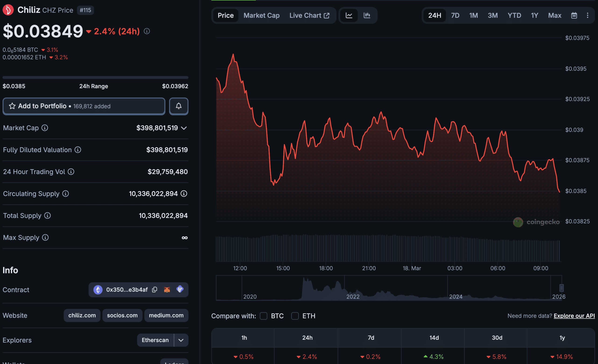Copy the Chiliz contract address
Screen dimensions: 598x364
(x=155, y=289)
